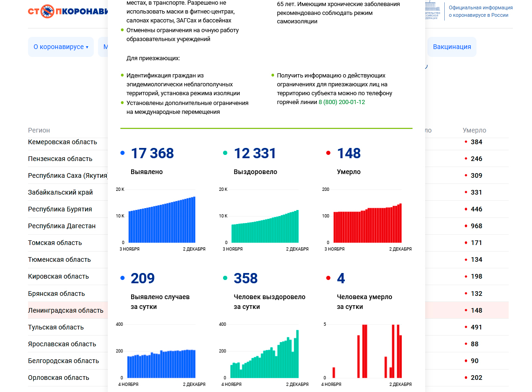Call hotline link 8 (800) 200-01-12

click(x=342, y=102)
